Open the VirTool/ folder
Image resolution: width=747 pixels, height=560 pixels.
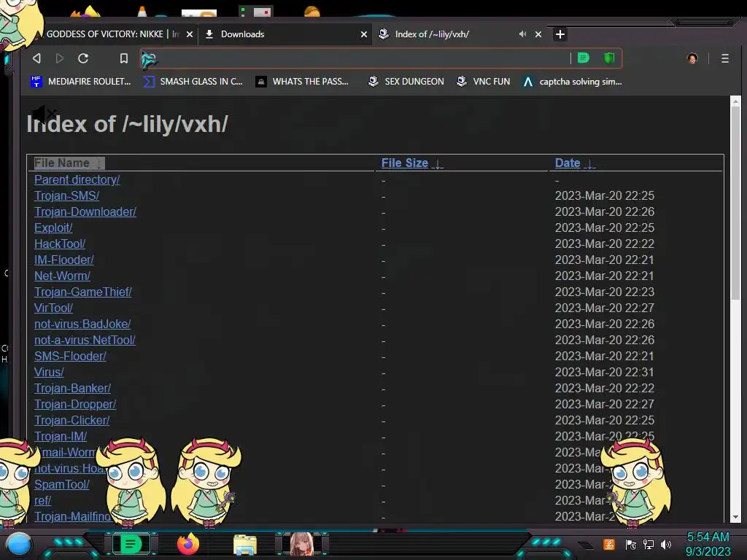point(53,308)
